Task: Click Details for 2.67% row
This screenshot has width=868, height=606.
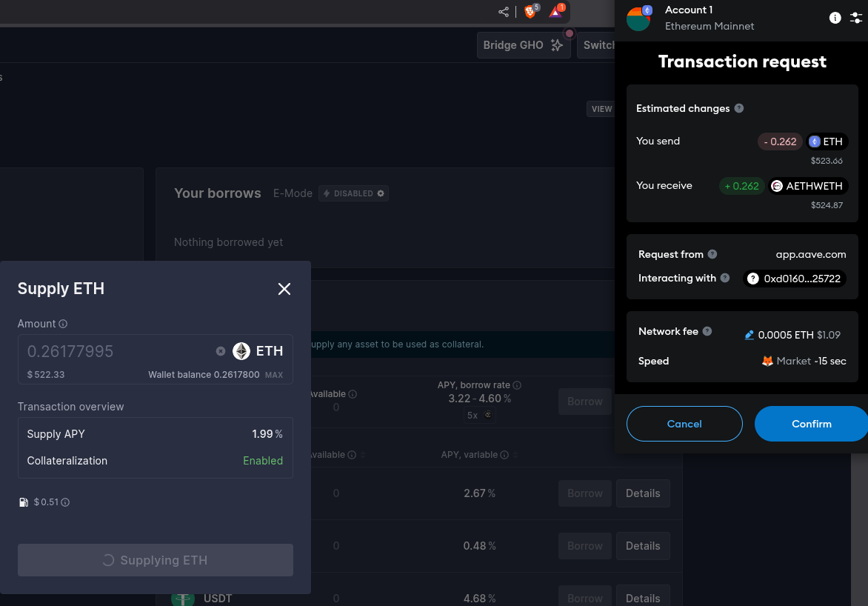Action: coord(643,493)
